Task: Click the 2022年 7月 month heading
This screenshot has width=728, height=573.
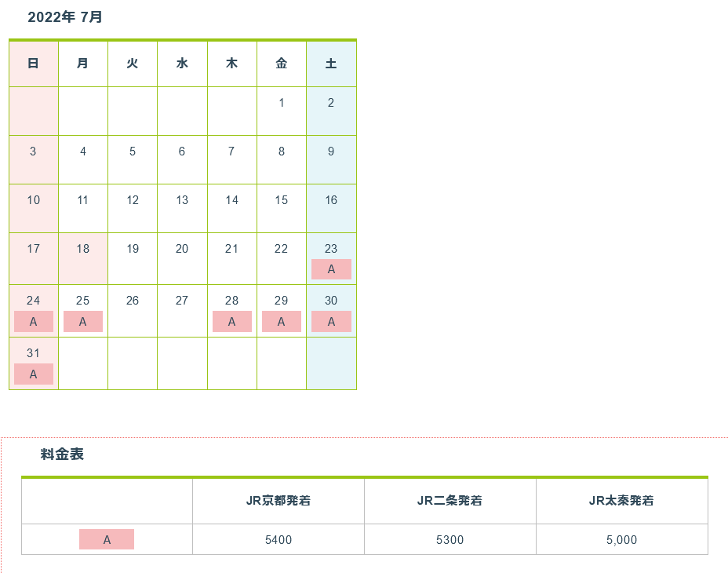Action: 65,17
